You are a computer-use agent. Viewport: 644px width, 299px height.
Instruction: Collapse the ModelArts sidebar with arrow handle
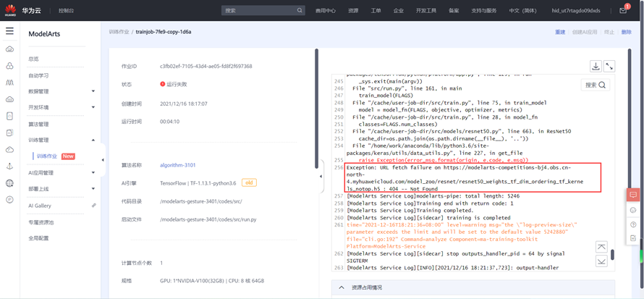coord(103,160)
